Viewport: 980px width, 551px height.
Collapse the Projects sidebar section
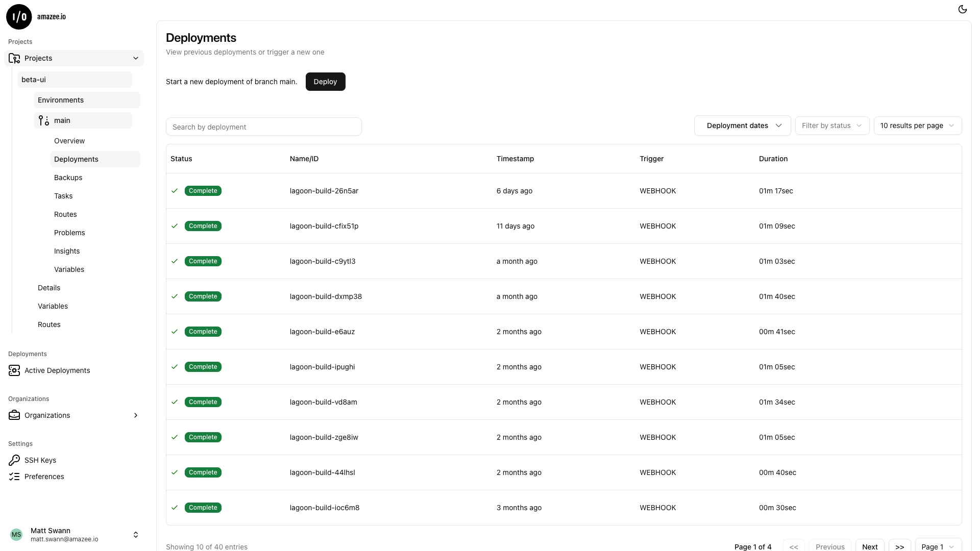pos(136,58)
